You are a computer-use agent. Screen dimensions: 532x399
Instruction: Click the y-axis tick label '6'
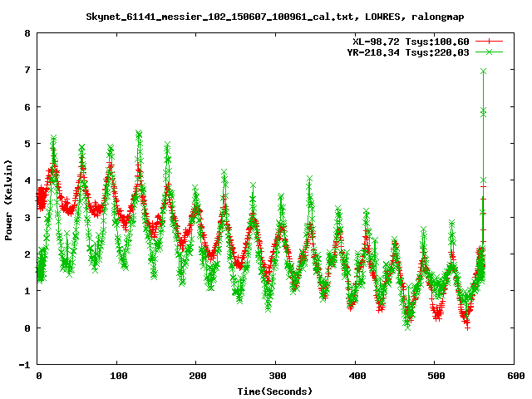click(27, 107)
